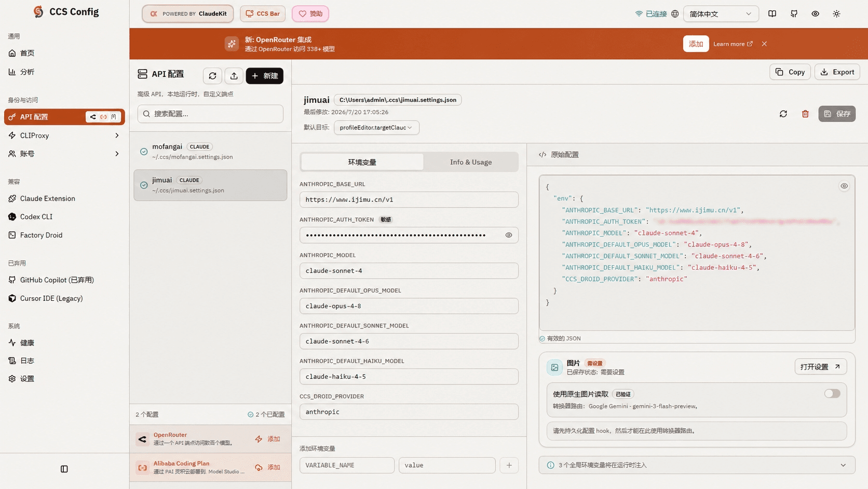Image resolution: width=868 pixels, height=489 pixels.
Task: Add the OpenRouter provider
Action: (x=268, y=439)
